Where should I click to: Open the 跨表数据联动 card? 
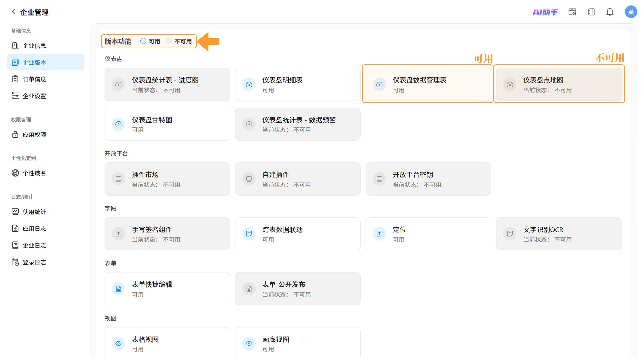coord(298,234)
